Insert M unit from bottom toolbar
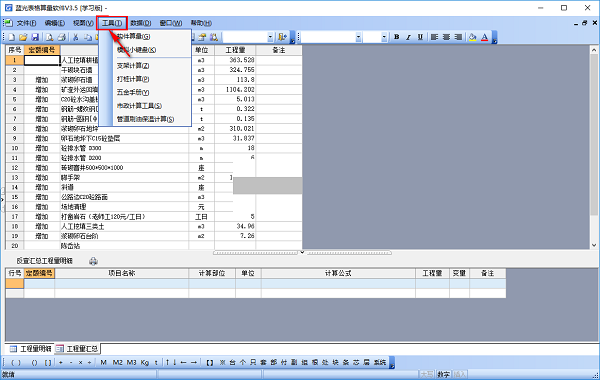Viewport: 600px width, 380px height. pyautogui.click(x=103, y=362)
